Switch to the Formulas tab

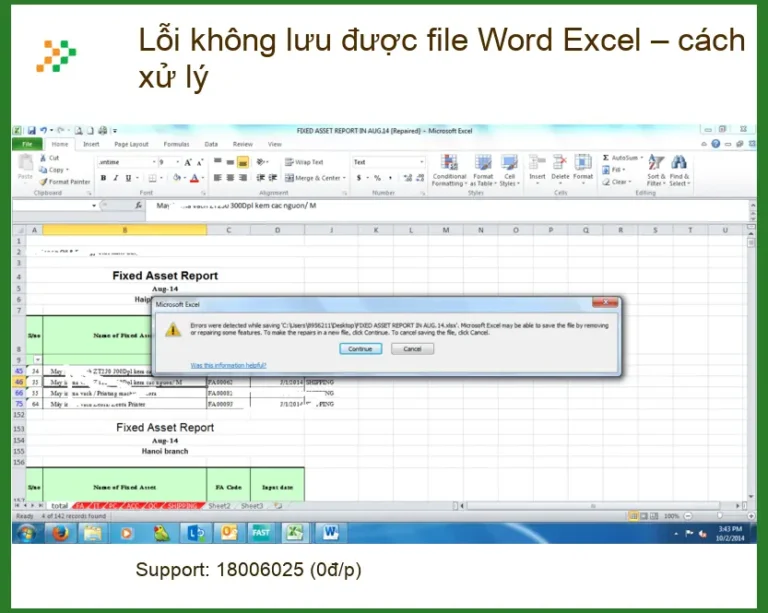(176, 144)
